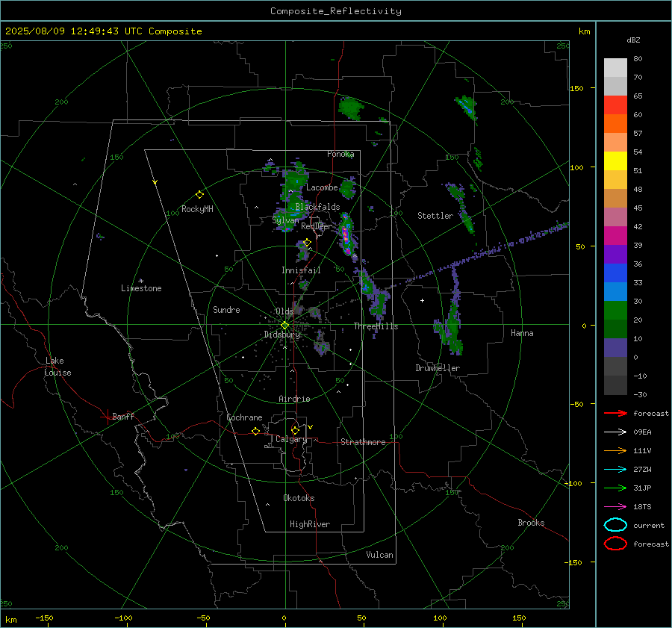Click the Didsbury label
Viewport: 672px width, 628px height.
tap(282, 335)
